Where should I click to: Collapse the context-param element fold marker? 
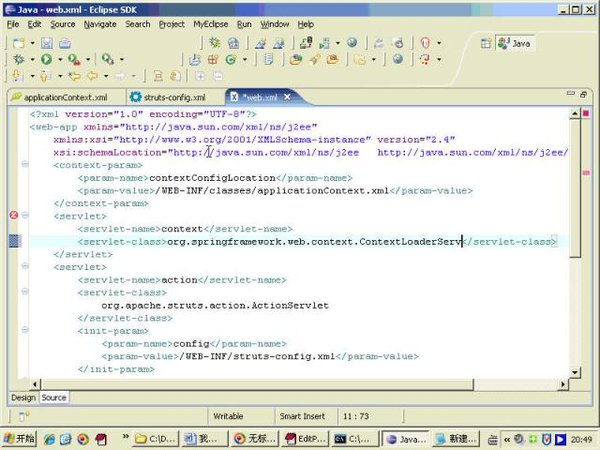[x=25, y=164]
